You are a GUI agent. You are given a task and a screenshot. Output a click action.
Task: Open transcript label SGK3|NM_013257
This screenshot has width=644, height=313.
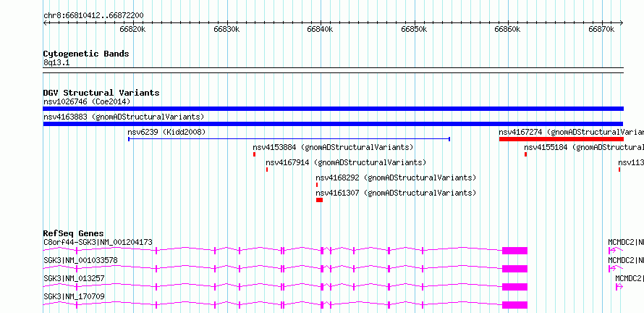click(x=74, y=278)
